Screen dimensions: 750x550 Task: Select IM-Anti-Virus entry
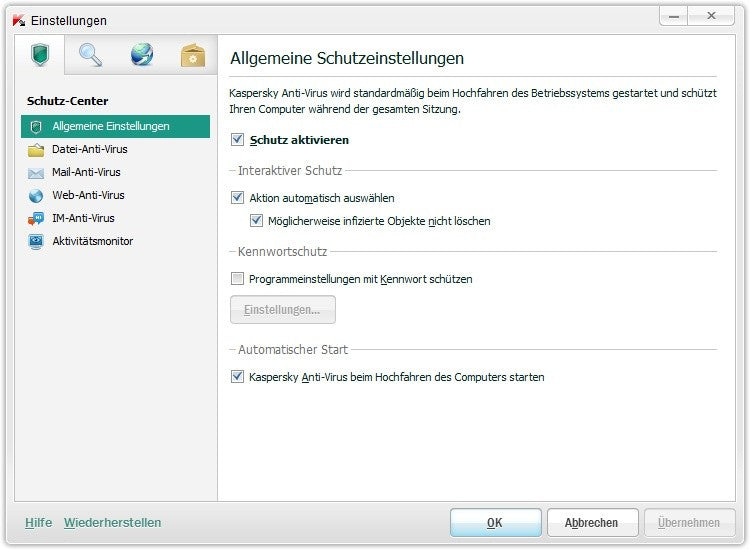[83, 218]
